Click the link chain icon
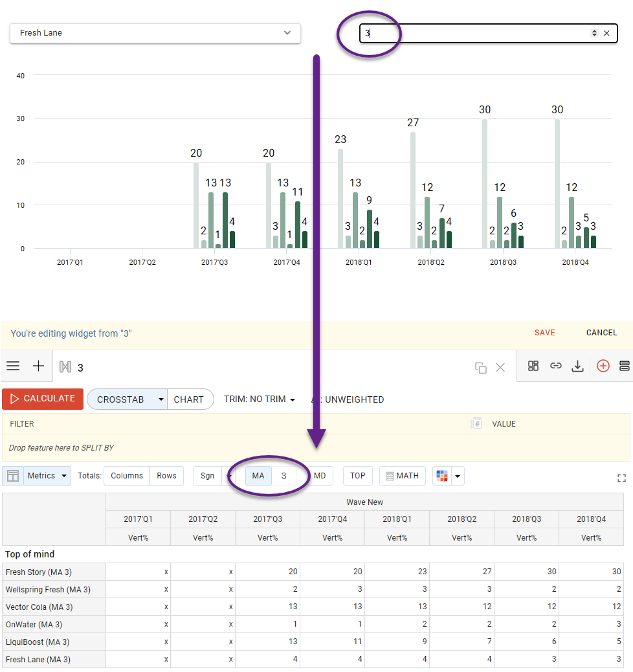Screen dimensions: 633x672 point(555,366)
